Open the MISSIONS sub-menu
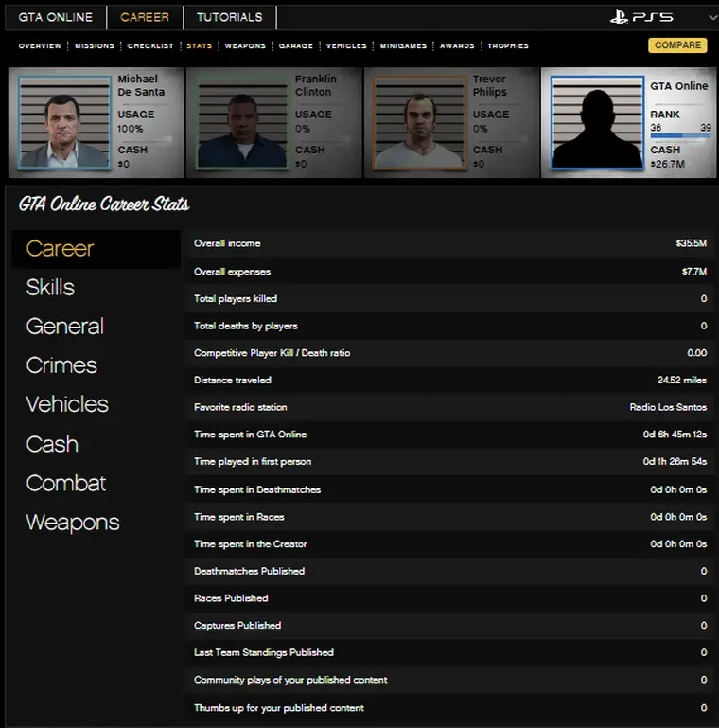Screen dimensions: 719x728 click(95, 46)
